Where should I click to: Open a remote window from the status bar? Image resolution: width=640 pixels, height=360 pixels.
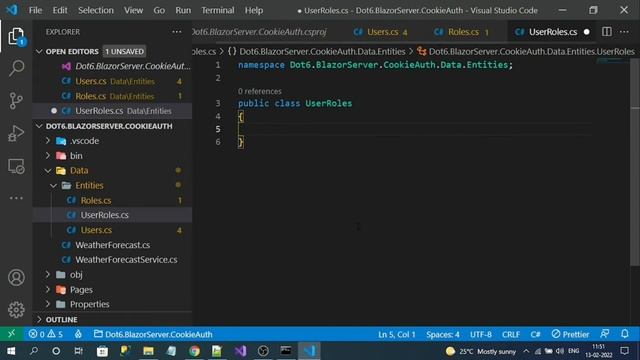(x=11, y=334)
